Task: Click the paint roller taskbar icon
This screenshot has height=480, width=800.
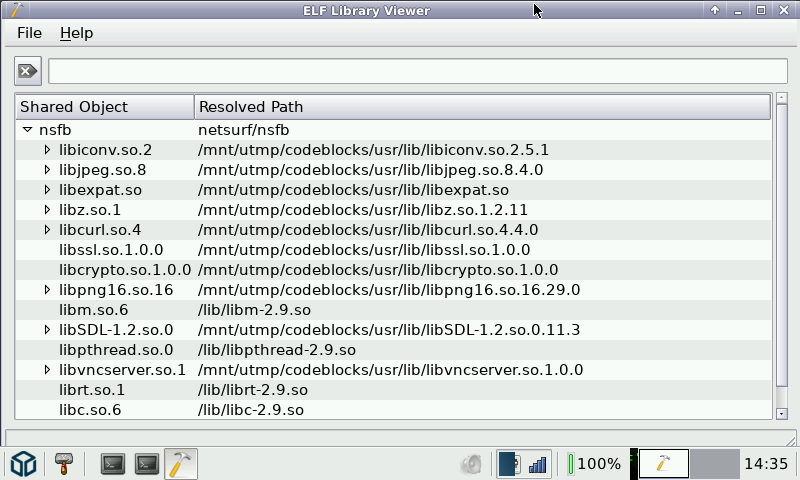Action: point(65,463)
